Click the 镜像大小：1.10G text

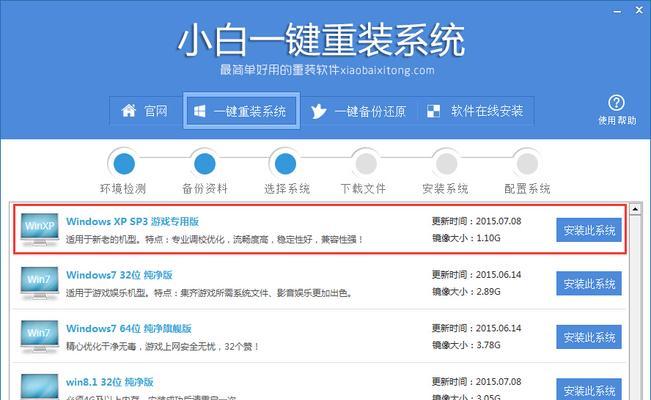coord(466,238)
